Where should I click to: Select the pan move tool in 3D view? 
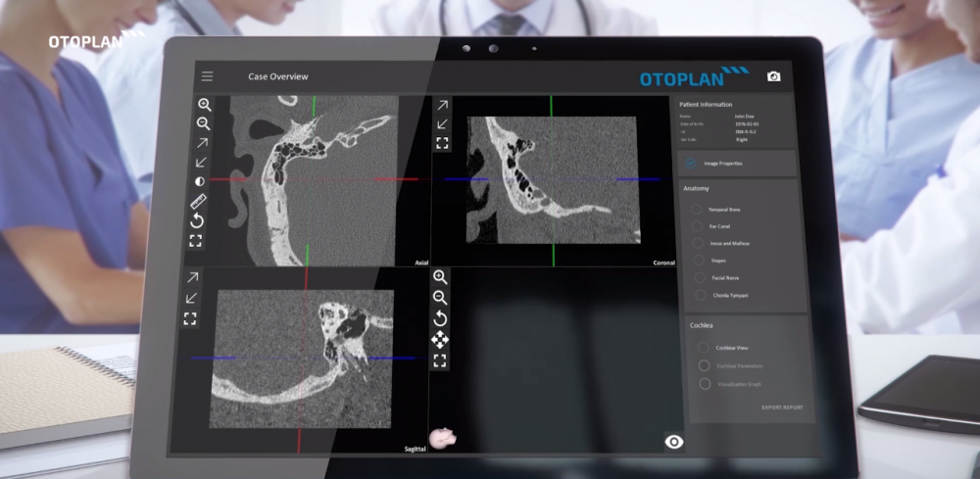(440, 340)
